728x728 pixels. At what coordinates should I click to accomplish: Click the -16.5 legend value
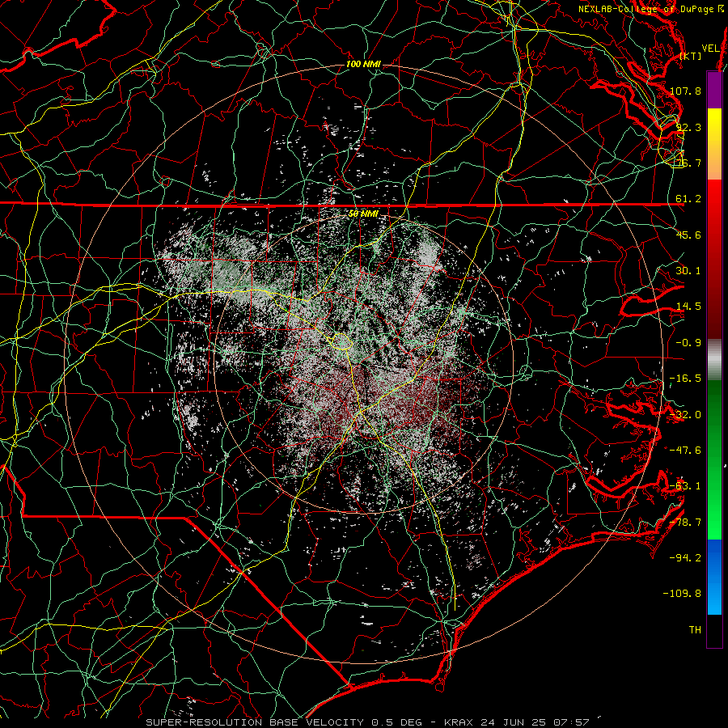[x=686, y=379]
